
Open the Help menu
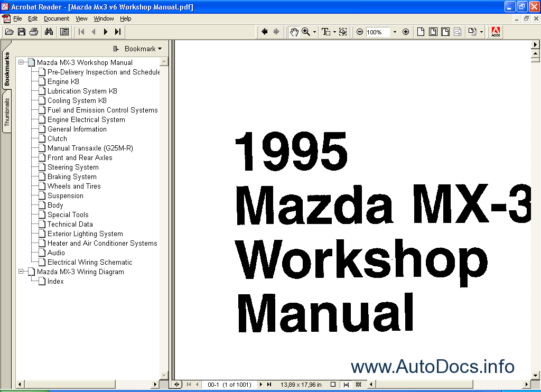tap(126, 18)
